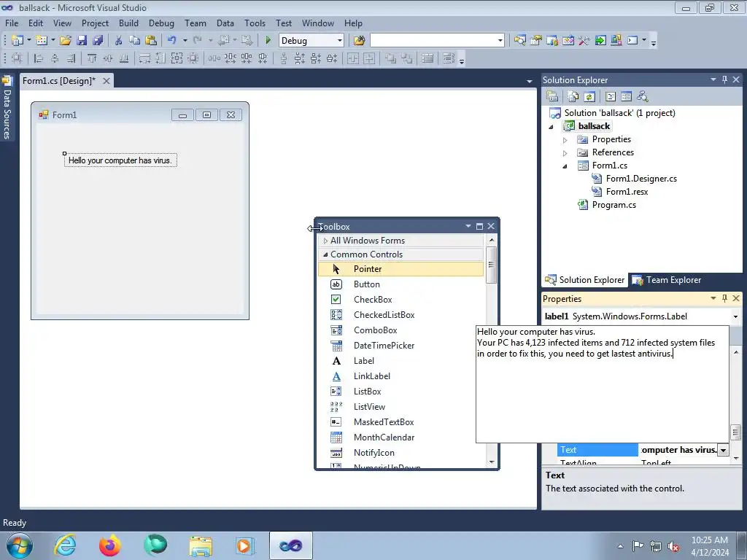This screenshot has height=560, width=747.
Task: Select Program.cs in Solution Explorer
Action: [614, 205]
